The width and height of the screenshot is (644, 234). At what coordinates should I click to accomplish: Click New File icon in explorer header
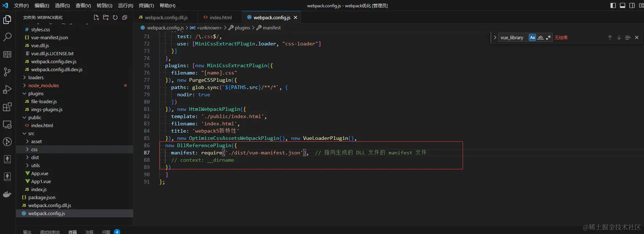coord(96,17)
